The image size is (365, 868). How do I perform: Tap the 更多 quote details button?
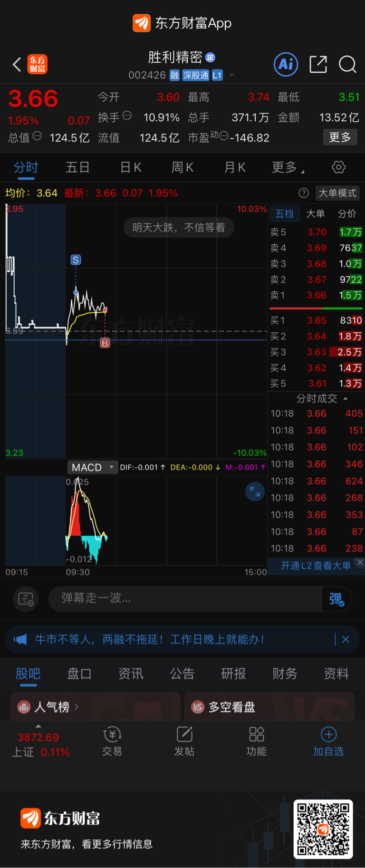(340, 137)
